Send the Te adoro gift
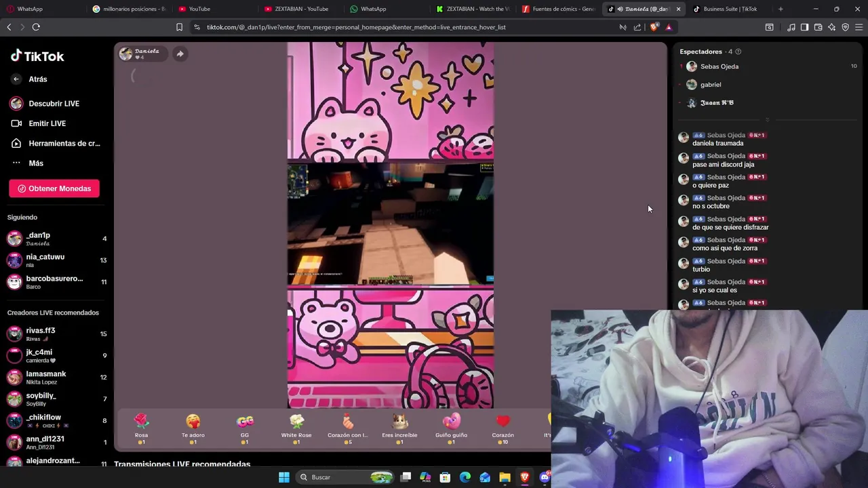Screen dimensions: 868x488 click(193, 428)
